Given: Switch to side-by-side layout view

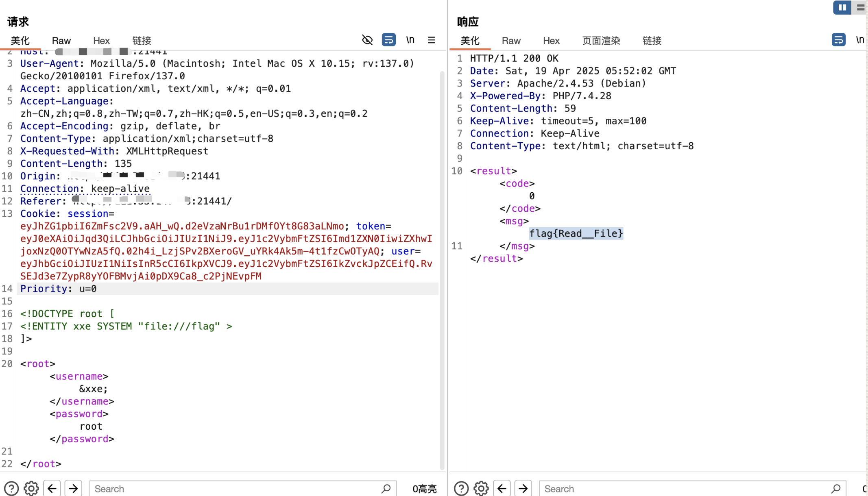Looking at the screenshot, I should click(x=842, y=7).
